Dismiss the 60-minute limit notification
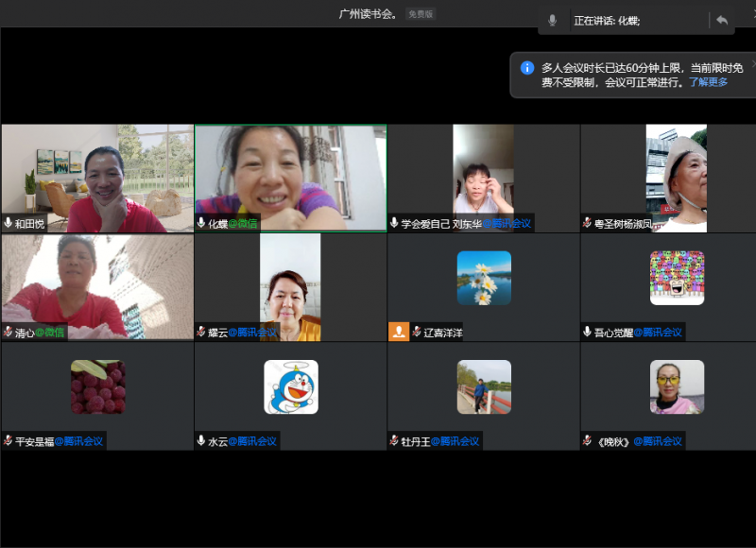The width and height of the screenshot is (756, 548). 752,63
